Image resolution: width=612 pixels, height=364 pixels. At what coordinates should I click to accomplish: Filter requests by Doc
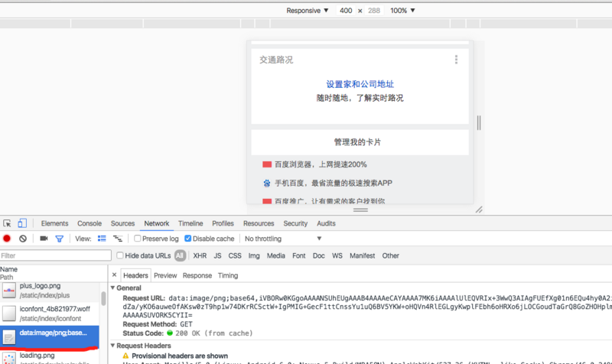pyautogui.click(x=318, y=255)
